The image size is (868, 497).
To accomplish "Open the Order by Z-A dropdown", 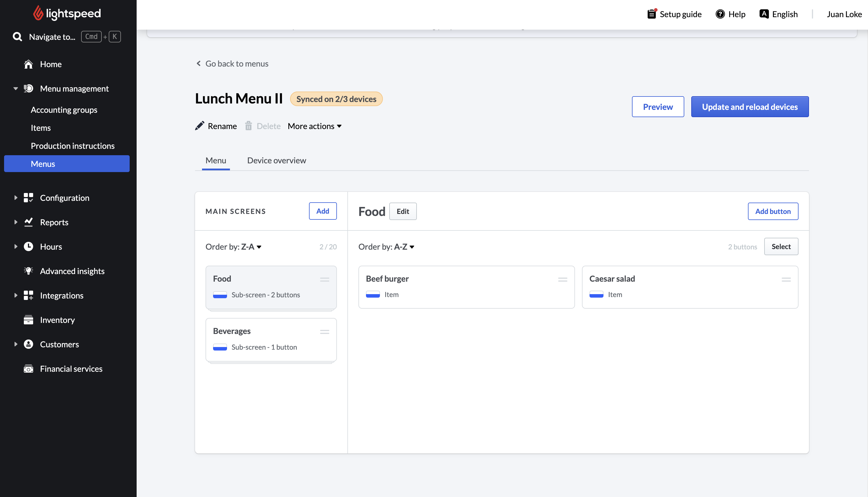I will pos(233,247).
